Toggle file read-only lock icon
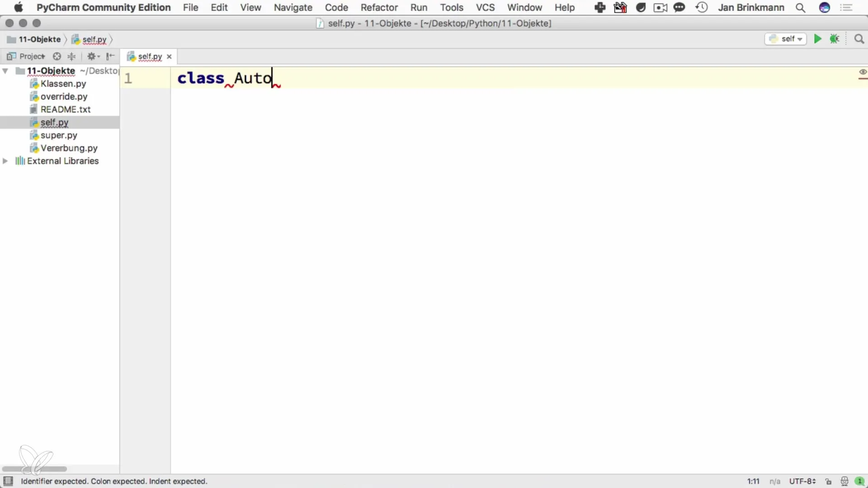This screenshot has height=488, width=868. 828,481
